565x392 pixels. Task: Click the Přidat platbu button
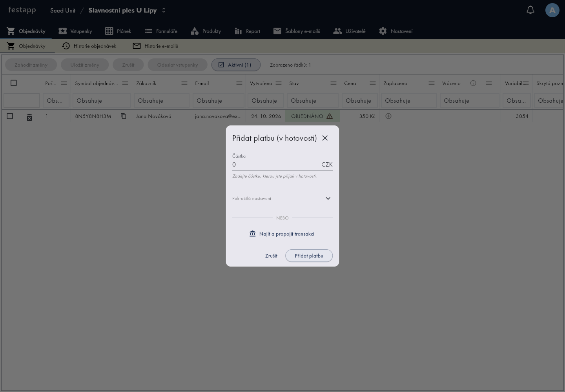point(309,256)
